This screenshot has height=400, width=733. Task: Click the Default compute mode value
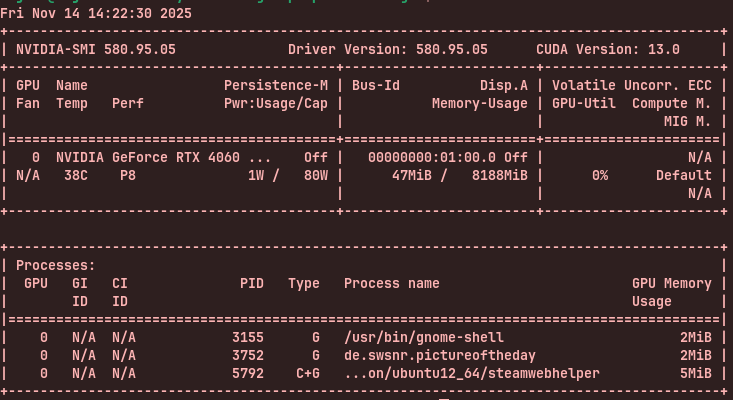[x=684, y=175]
